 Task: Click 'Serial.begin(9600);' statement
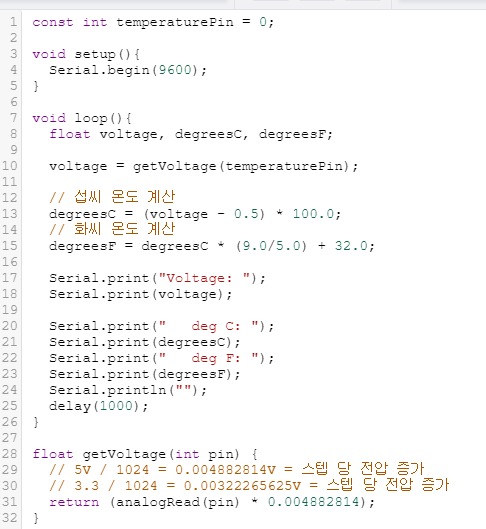coord(128,70)
